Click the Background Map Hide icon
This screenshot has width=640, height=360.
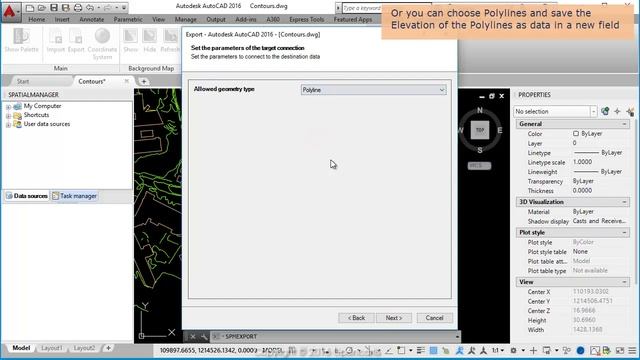pos(149,41)
